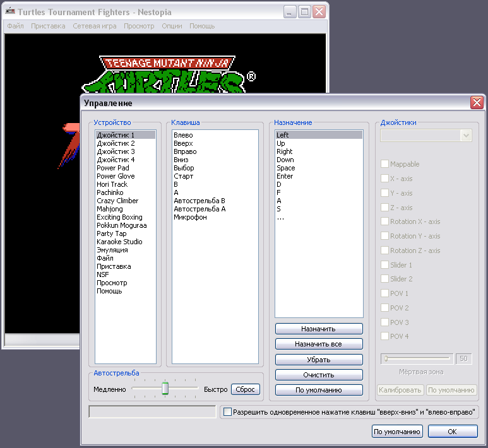Expand the Джойстики dropdown list

point(466,136)
